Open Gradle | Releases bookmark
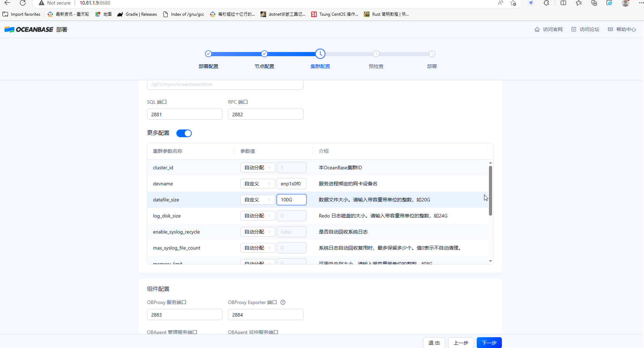The image size is (644, 348). click(x=137, y=14)
